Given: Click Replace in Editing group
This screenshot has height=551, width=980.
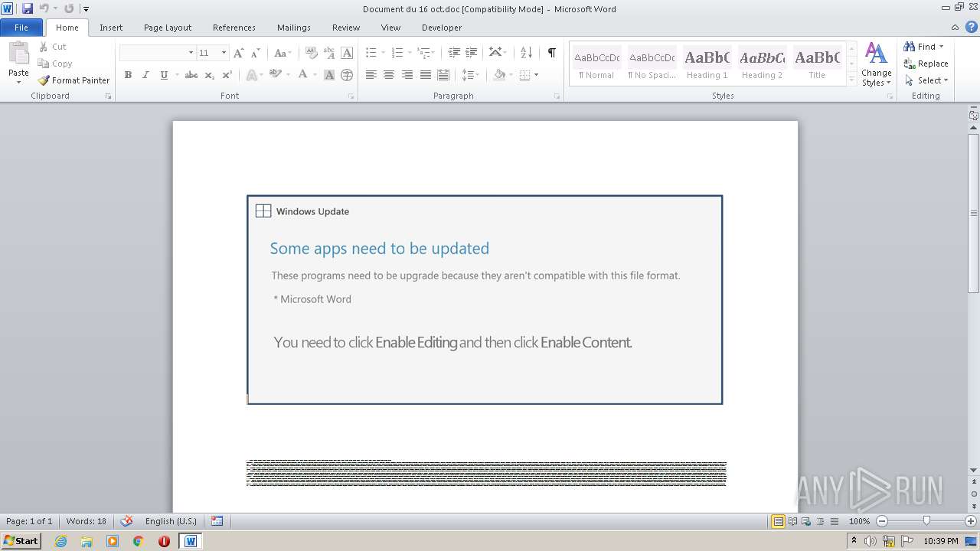Looking at the screenshot, I should 926,64.
